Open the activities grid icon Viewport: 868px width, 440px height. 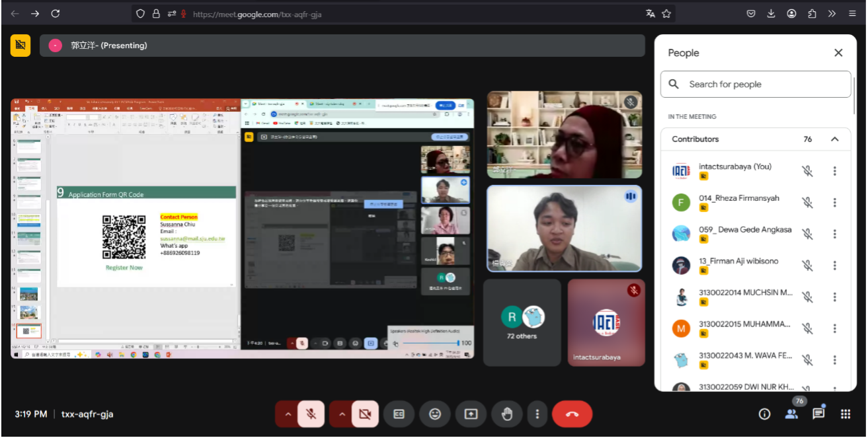click(845, 414)
